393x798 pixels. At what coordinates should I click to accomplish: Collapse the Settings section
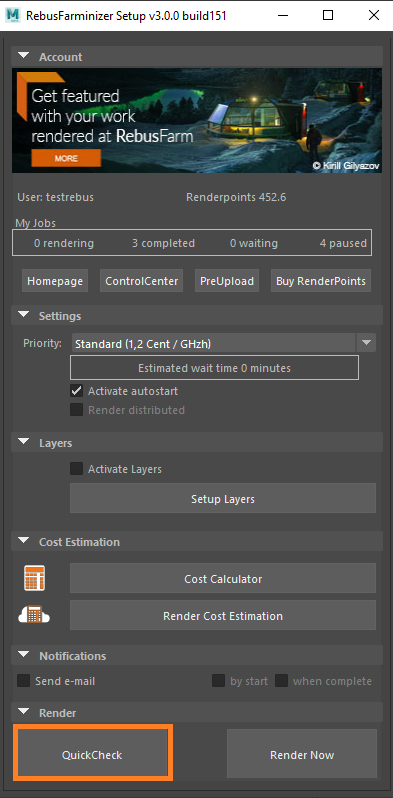point(23,316)
